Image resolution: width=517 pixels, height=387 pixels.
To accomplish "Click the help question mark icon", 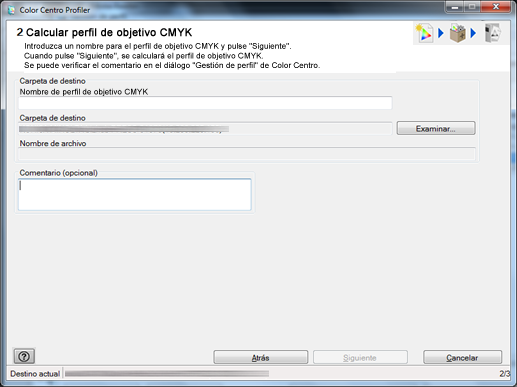I will pos(24,356).
